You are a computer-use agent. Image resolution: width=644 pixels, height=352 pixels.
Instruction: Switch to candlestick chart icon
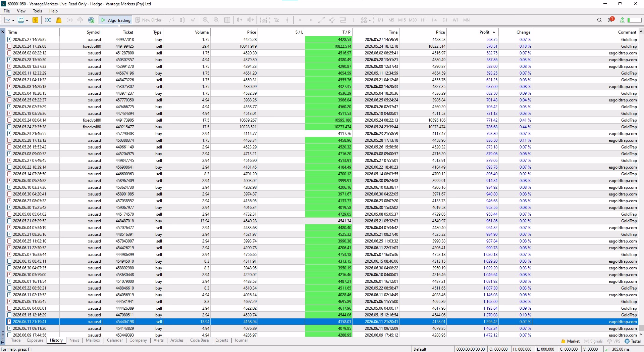[x=182, y=20]
